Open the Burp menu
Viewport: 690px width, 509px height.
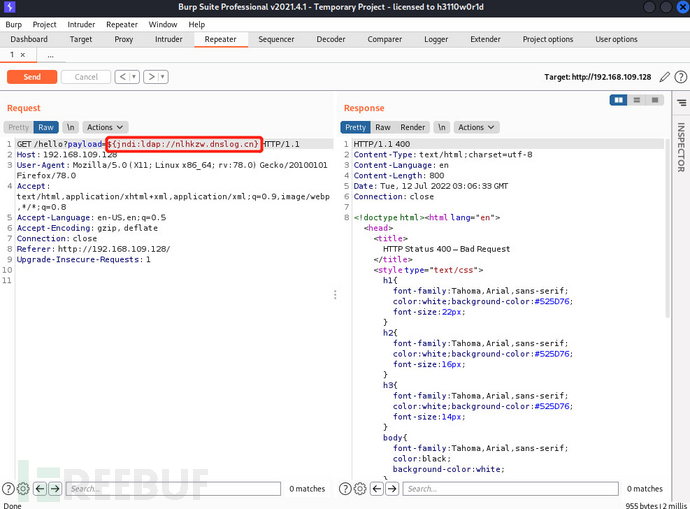click(14, 25)
